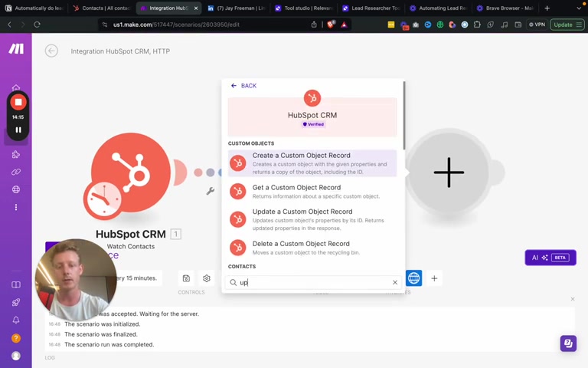Select Get a Custom Object Record
Screen dimensions: 588x368
tap(312, 191)
